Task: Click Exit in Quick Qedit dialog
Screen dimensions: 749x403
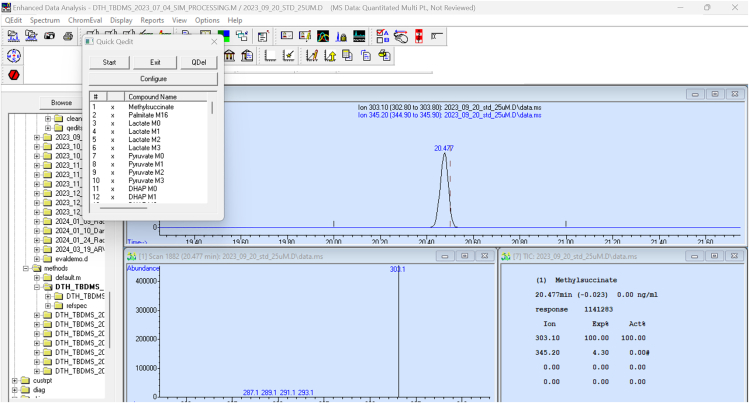Action: pyautogui.click(x=155, y=62)
